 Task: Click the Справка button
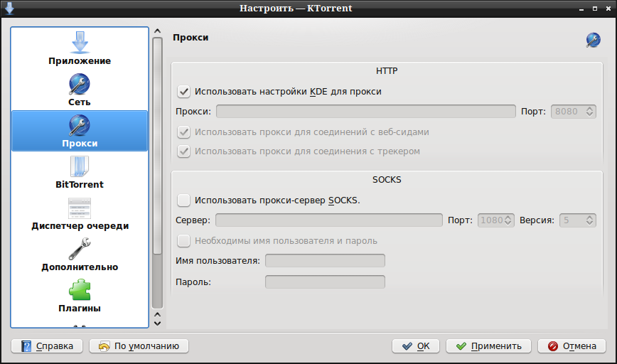tap(47, 346)
